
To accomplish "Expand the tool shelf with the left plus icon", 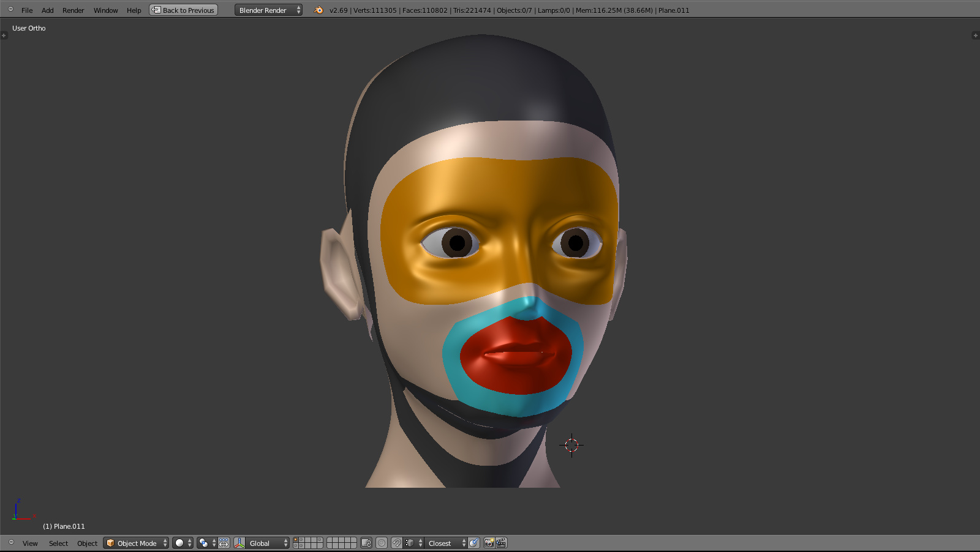I will (4, 35).
